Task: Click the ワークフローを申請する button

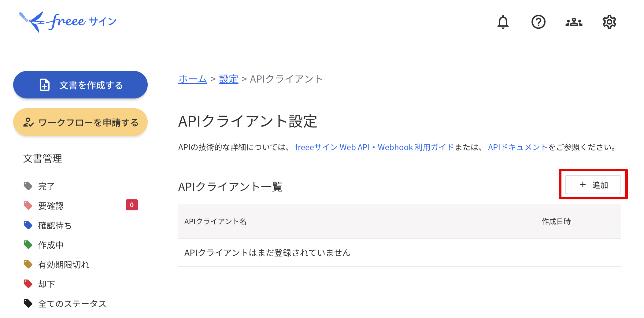Action: (80, 122)
